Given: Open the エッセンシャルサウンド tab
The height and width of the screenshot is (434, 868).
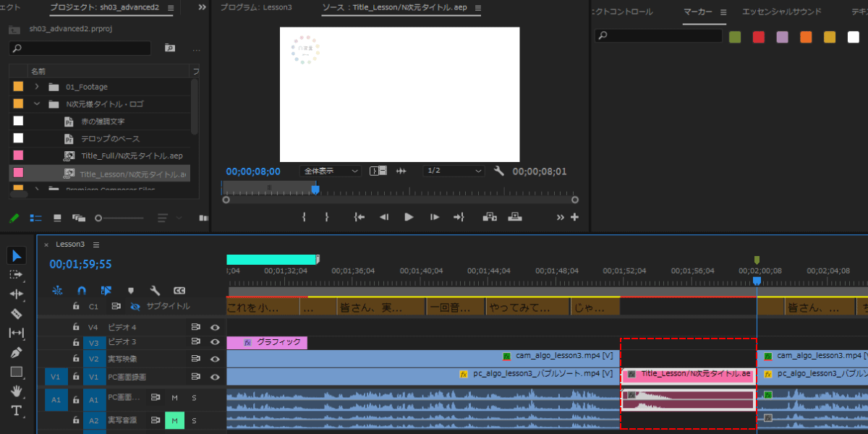Looking at the screenshot, I should point(782,12).
